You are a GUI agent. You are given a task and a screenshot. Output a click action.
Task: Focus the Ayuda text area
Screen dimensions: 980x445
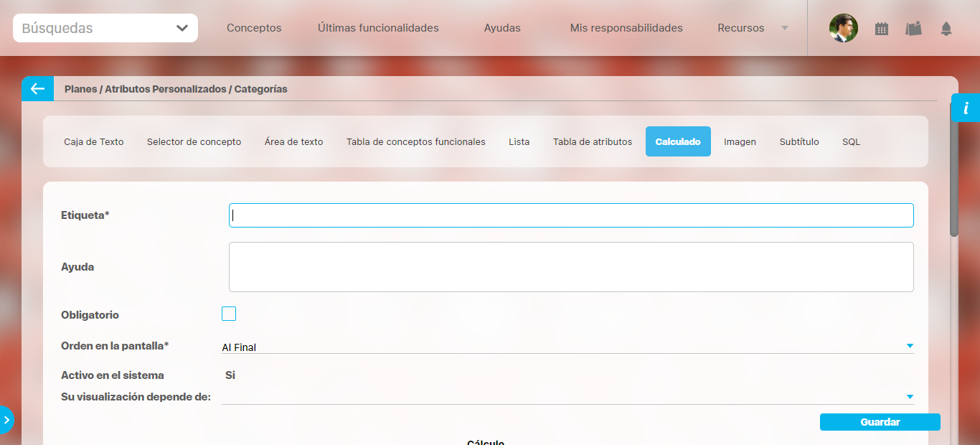point(571,267)
